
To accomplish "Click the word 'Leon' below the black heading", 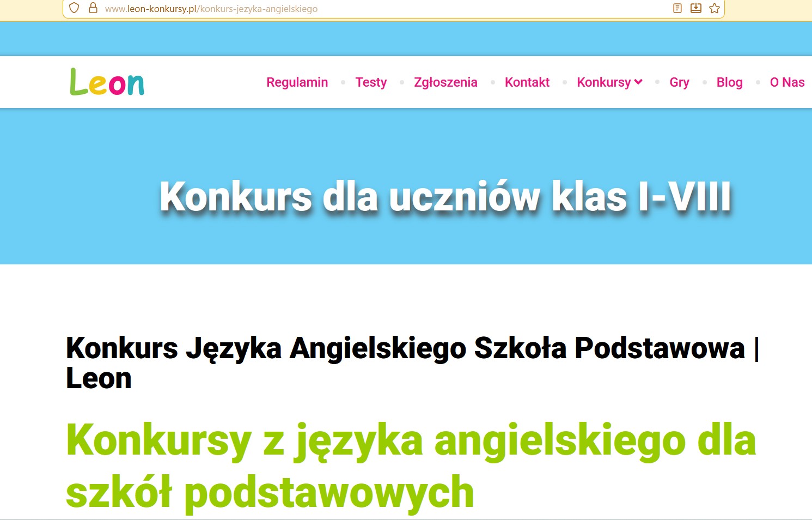I will (x=99, y=378).
